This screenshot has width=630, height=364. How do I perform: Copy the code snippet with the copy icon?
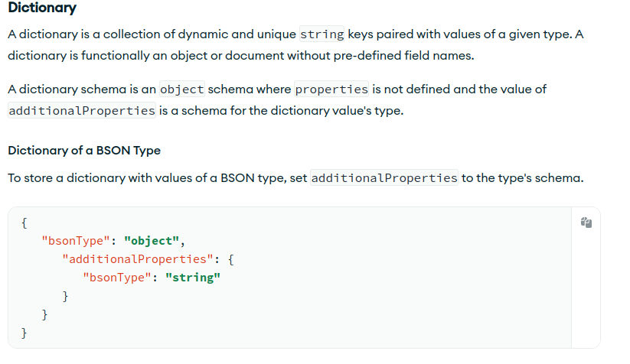tap(586, 223)
